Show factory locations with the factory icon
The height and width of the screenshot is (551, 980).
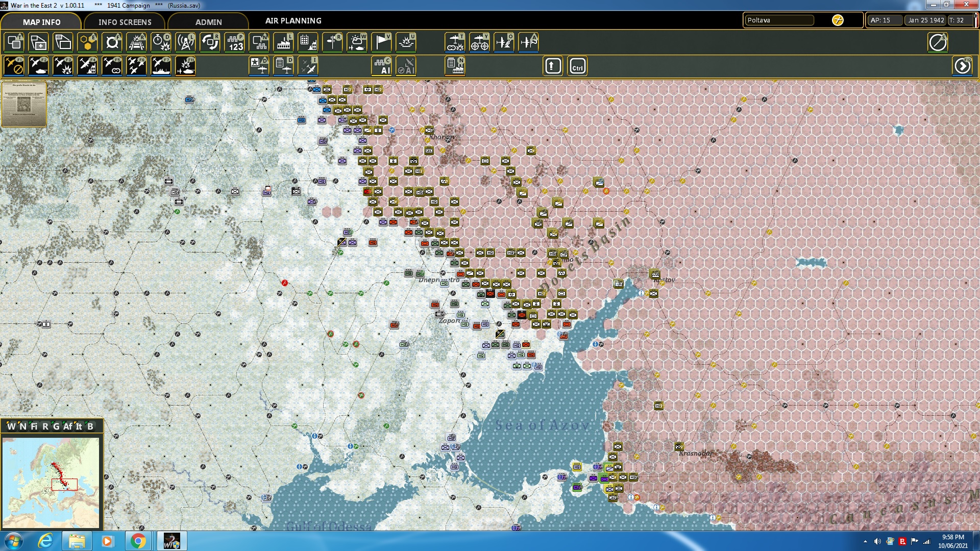pos(283,42)
